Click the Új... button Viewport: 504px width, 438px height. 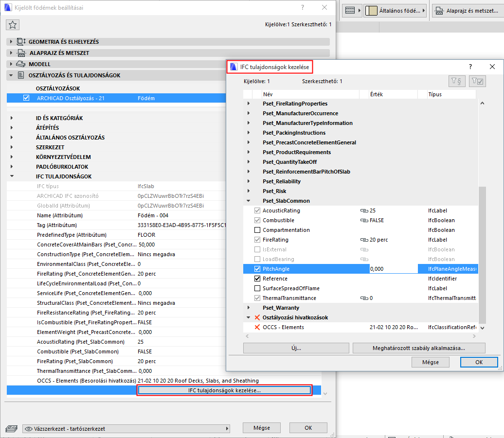tap(296, 348)
